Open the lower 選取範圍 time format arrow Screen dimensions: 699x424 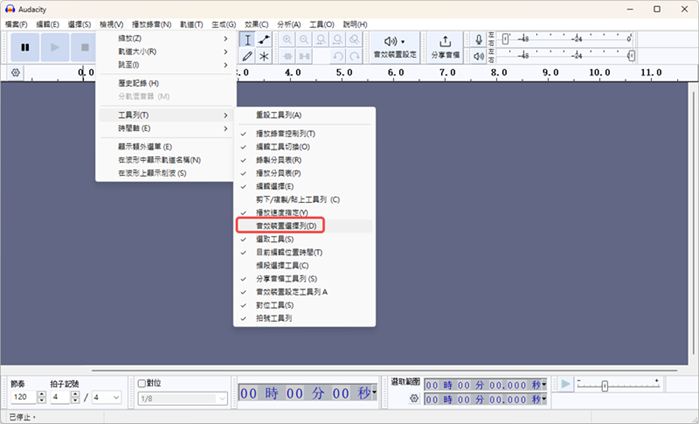click(x=544, y=399)
